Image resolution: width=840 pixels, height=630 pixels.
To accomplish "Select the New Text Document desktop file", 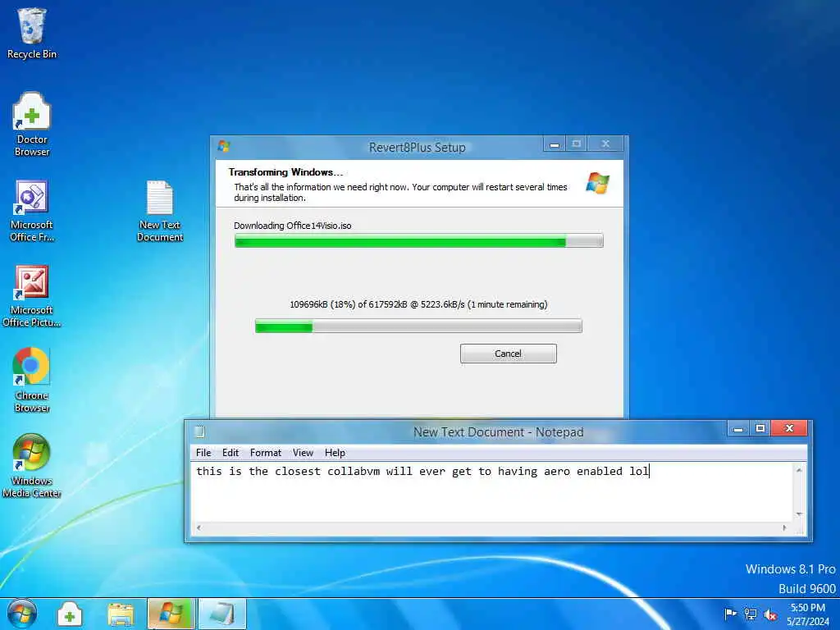I will click(160, 211).
